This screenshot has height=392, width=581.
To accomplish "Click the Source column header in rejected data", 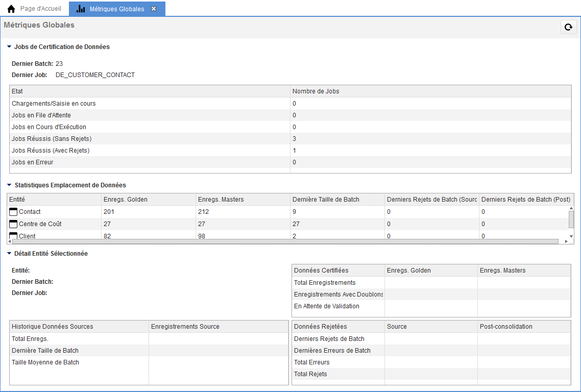I will [x=431, y=327].
